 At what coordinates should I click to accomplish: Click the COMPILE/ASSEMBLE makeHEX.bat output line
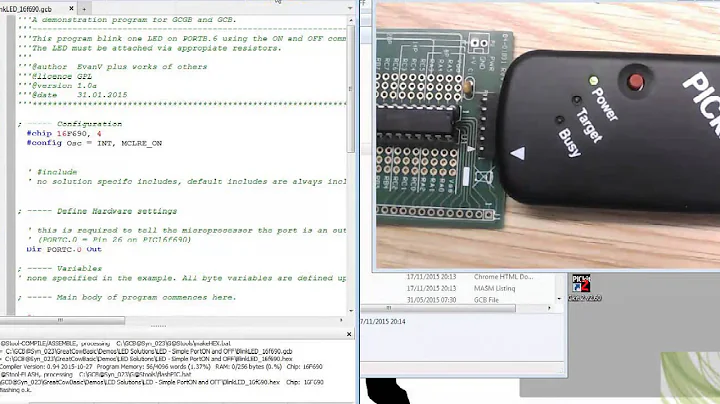coord(115,343)
